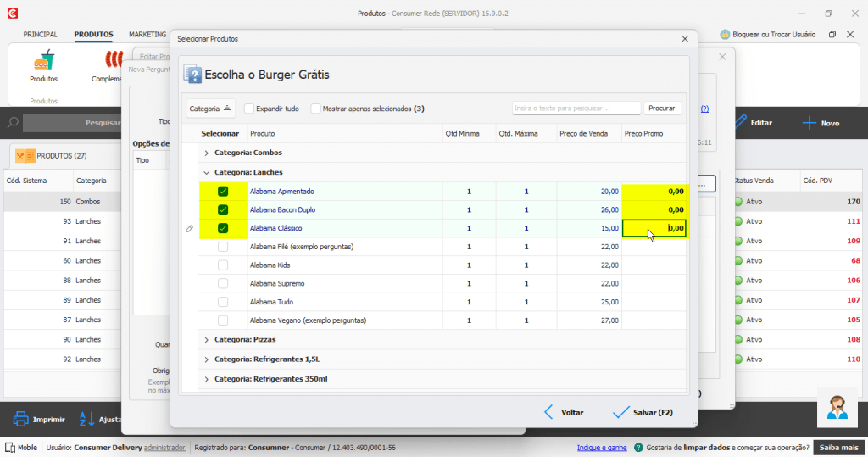The width and height of the screenshot is (868, 457).
Task: Click the product search text field
Action: tap(576, 108)
